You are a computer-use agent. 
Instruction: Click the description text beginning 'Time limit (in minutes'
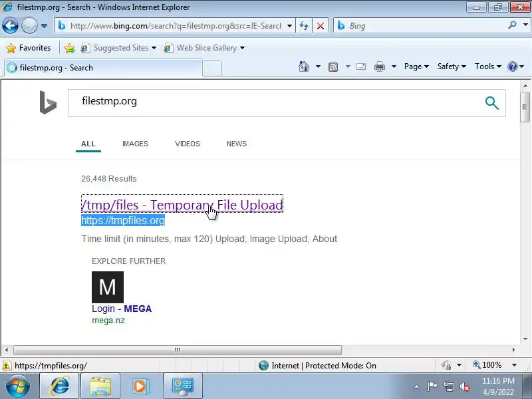click(209, 239)
